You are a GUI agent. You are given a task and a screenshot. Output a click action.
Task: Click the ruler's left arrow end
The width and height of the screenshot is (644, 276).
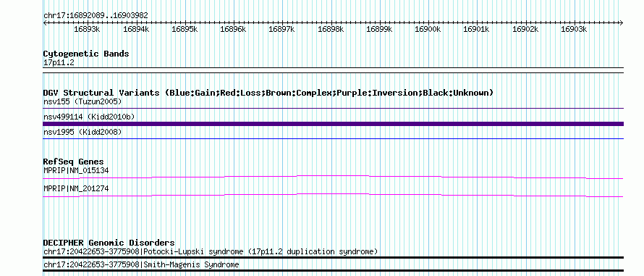tap(45, 22)
